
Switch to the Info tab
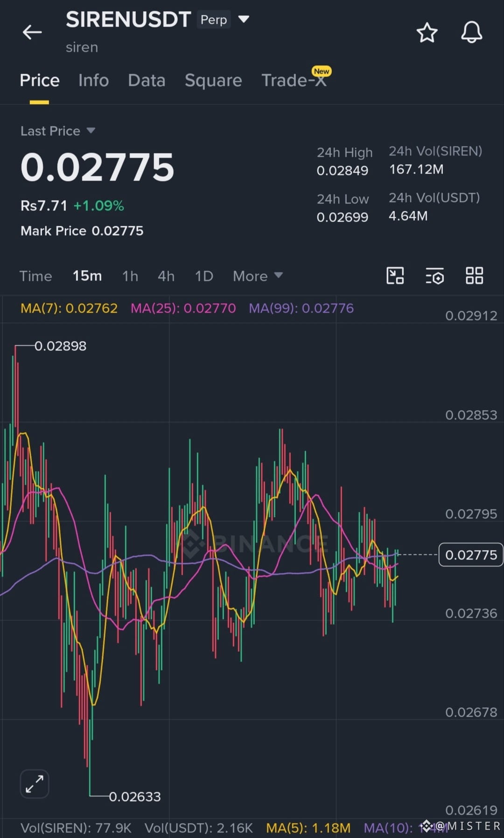pos(94,80)
